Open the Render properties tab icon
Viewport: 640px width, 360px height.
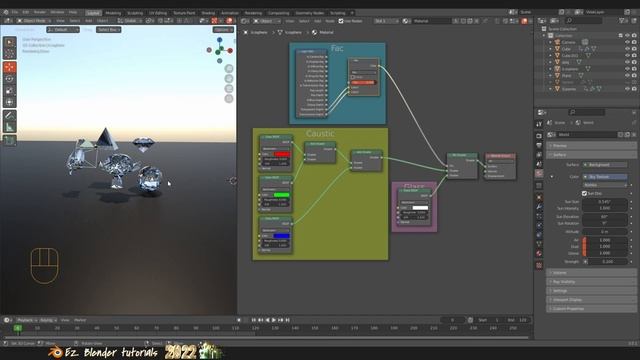click(539, 136)
